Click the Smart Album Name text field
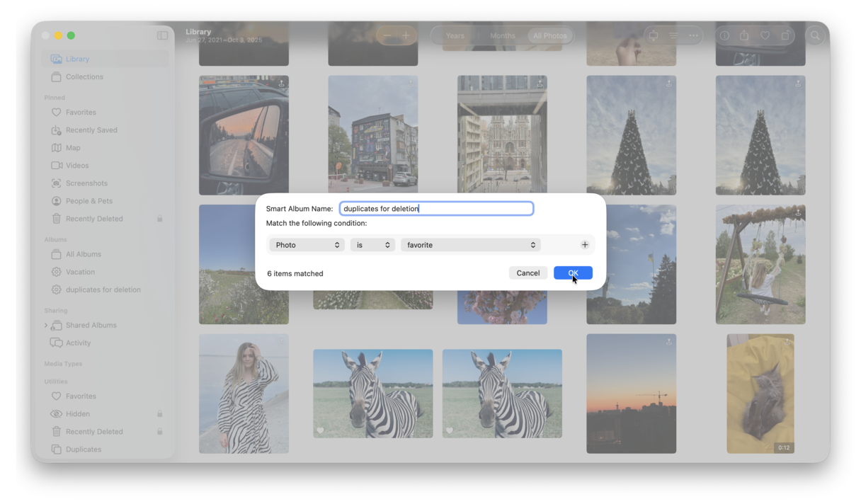The width and height of the screenshot is (861, 504). click(x=436, y=208)
